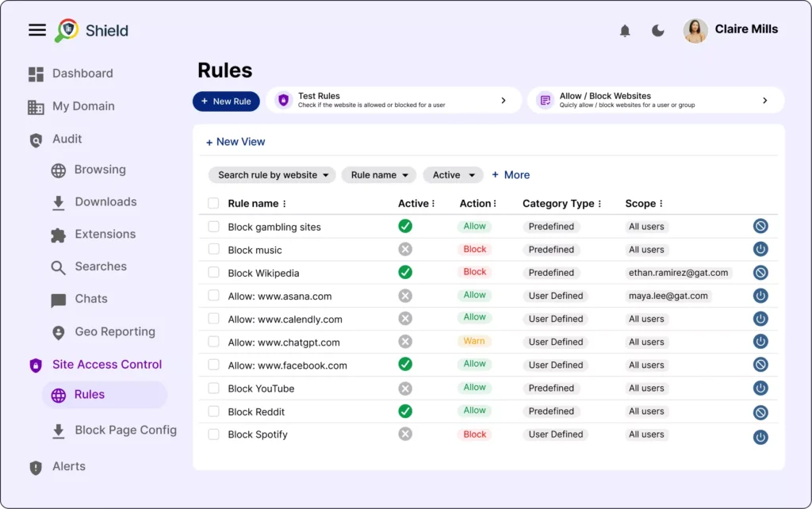The height and width of the screenshot is (509, 812).
Task: Toggle dark mode moon icon
Action: [x=658, y=31]
